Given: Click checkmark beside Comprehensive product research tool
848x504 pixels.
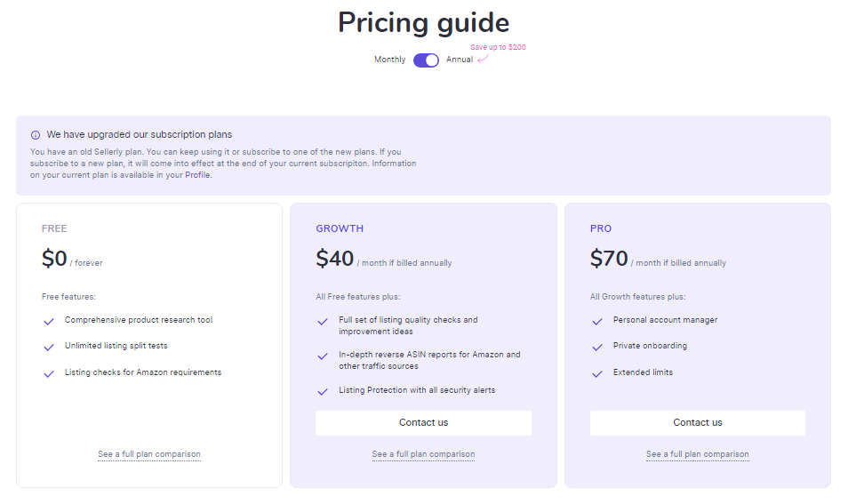Looking at the screenshot, I should pyautogui.click(x=49, y=322).
